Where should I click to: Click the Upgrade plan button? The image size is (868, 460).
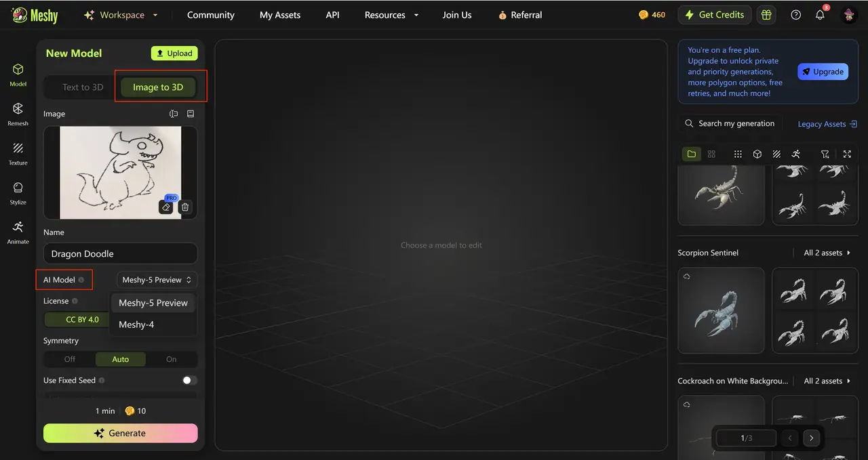[823, 72]
